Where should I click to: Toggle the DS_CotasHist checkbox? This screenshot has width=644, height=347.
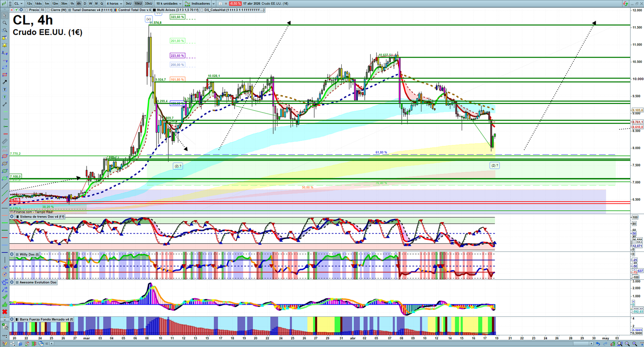pyautogui.click(x=202, y=10)
